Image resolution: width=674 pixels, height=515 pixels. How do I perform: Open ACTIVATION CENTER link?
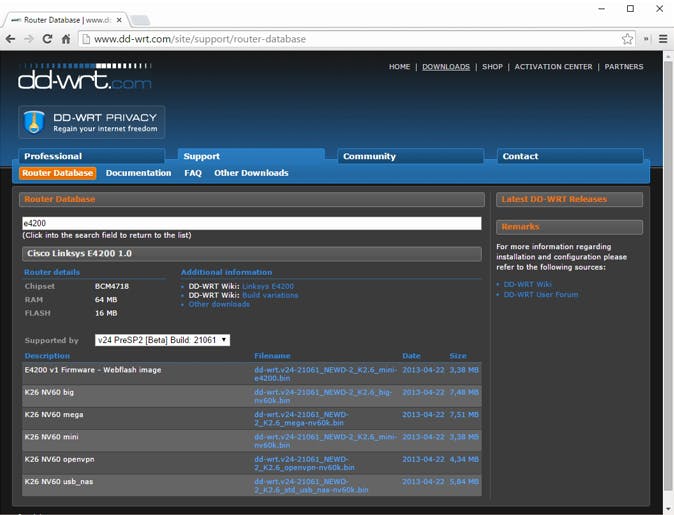[553, 67]
